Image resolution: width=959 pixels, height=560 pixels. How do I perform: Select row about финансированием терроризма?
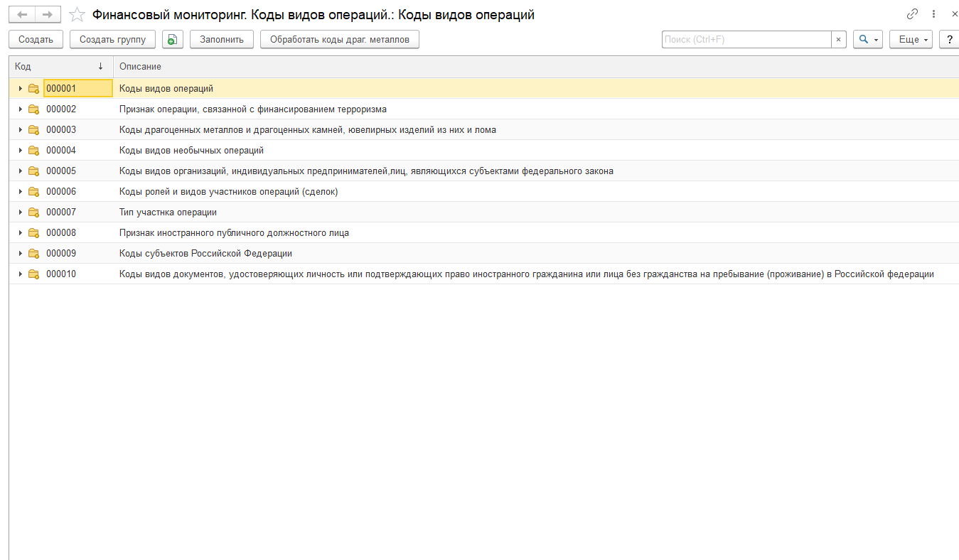483,109
